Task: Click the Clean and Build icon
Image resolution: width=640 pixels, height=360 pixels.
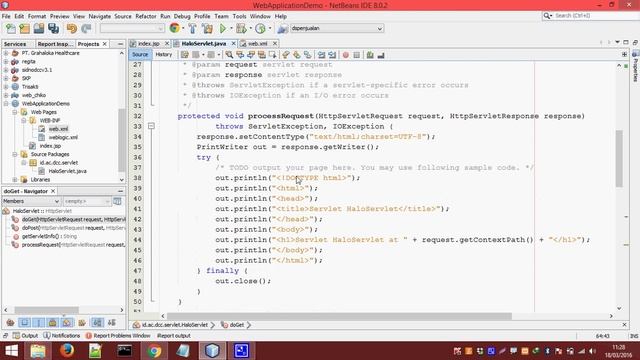Action: pos(207,28)
